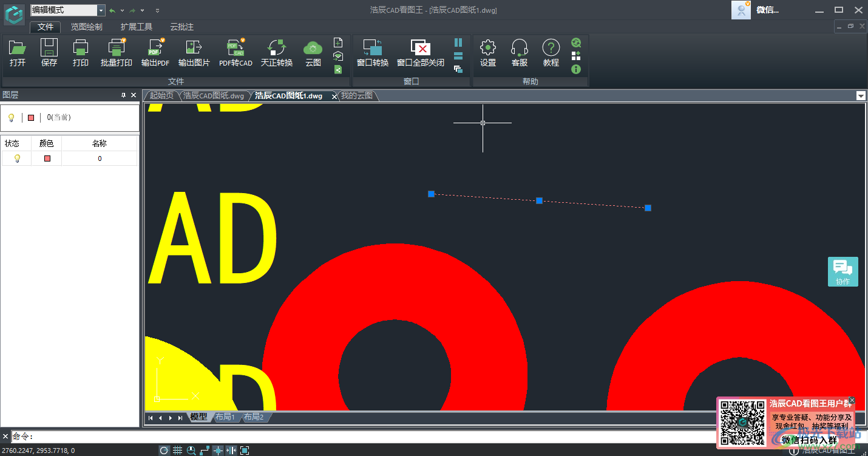Expand the undo history dropdown arrow
This screenshot has height=456, width=868.
pyautogui.click(x=122, y=10)
